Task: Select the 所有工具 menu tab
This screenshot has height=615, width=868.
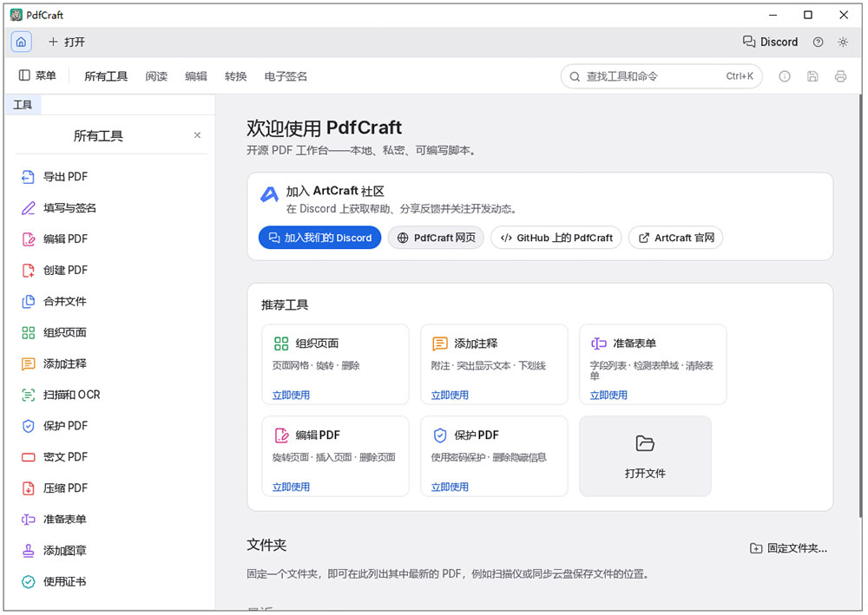Action: (x=106, y=76)
